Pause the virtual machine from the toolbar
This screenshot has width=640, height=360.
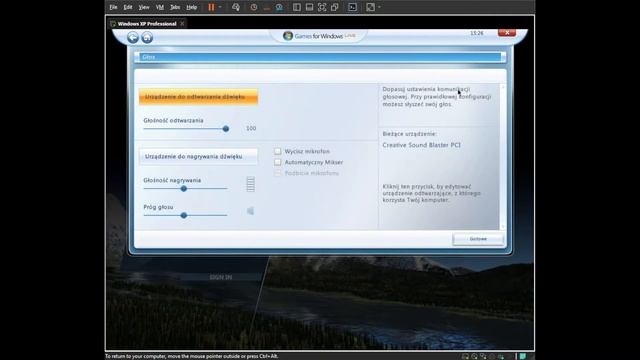coord(211,7)
